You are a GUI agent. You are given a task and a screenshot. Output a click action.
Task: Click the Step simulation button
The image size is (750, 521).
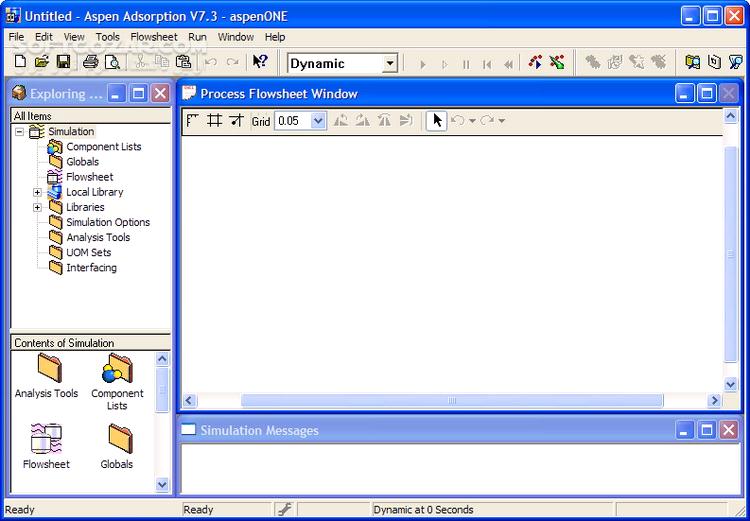coord(444,64)
